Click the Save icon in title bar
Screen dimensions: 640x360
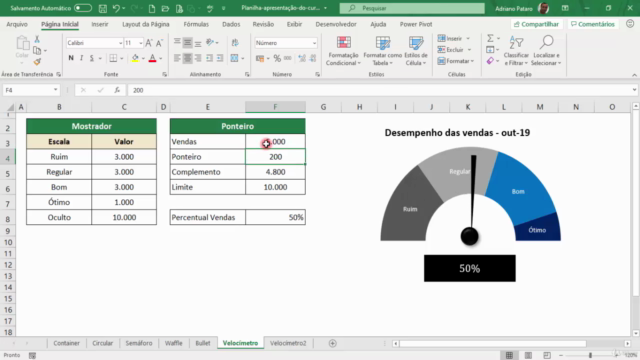coord(103,8)
